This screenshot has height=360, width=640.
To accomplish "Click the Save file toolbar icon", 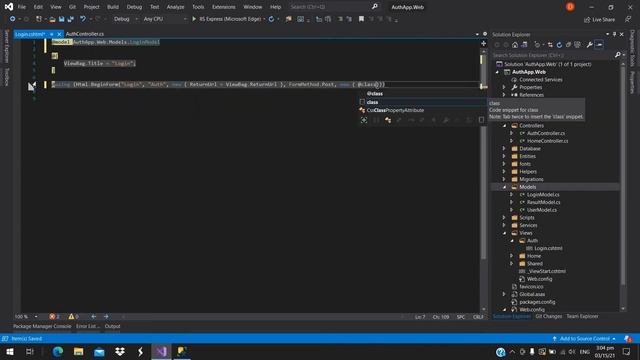I will 62,19.
